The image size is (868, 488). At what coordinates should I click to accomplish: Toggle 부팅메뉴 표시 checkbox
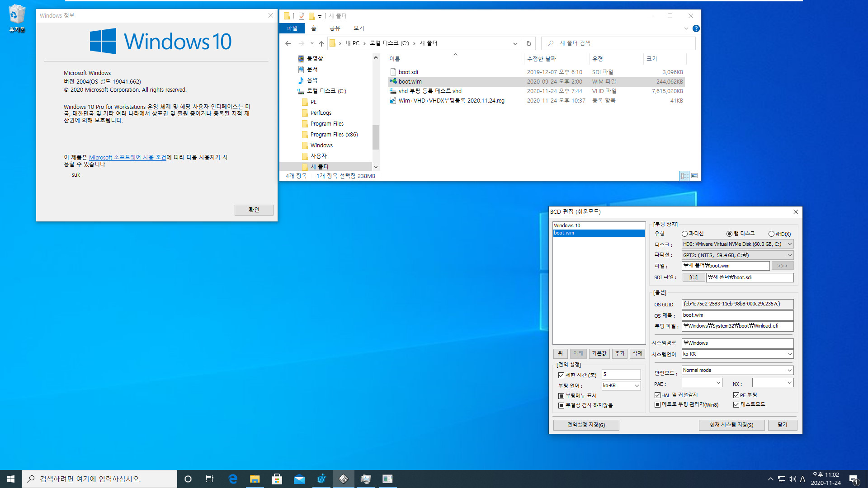tap(561, 396)
